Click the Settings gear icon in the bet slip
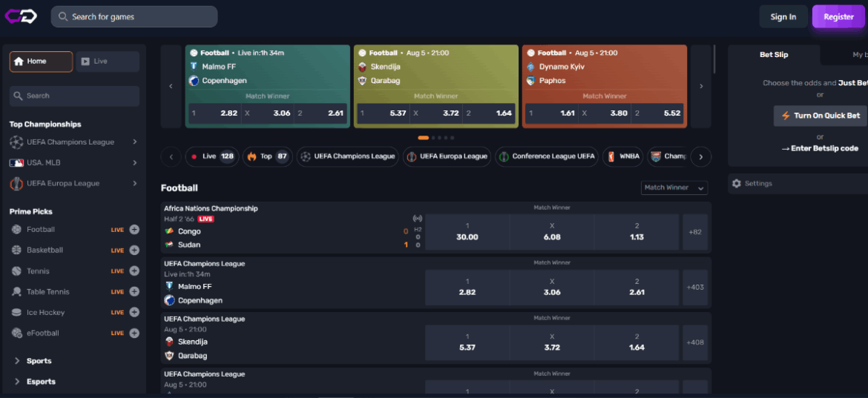The width and height of the screenshot is (868, 398). point(736,184)
